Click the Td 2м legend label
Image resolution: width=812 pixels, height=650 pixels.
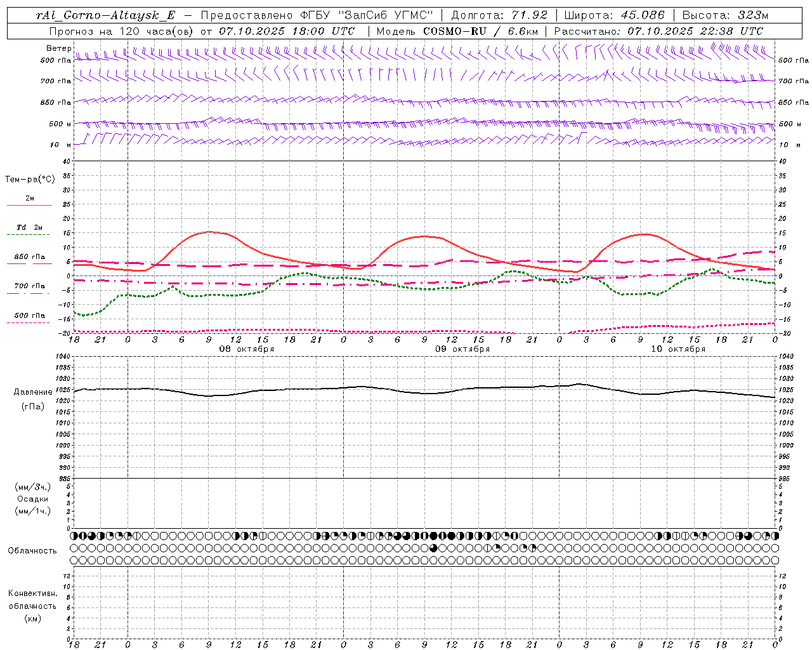click(29, 227)
